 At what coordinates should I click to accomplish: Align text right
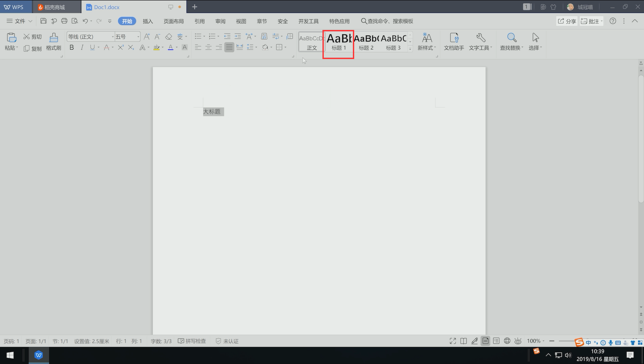point(219,47)
